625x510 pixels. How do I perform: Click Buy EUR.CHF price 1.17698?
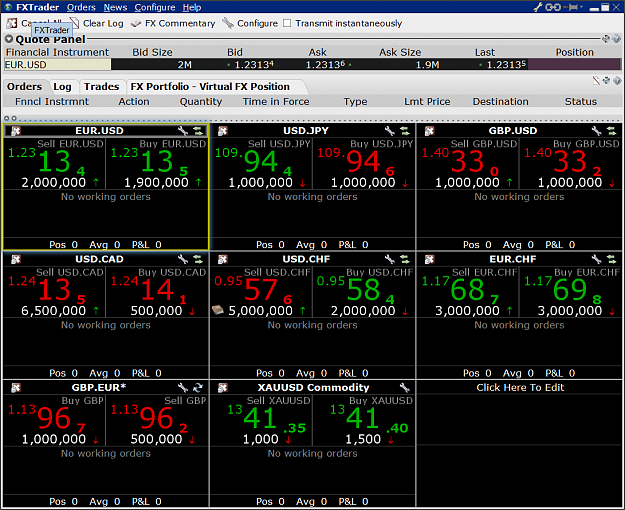point(571,291)
